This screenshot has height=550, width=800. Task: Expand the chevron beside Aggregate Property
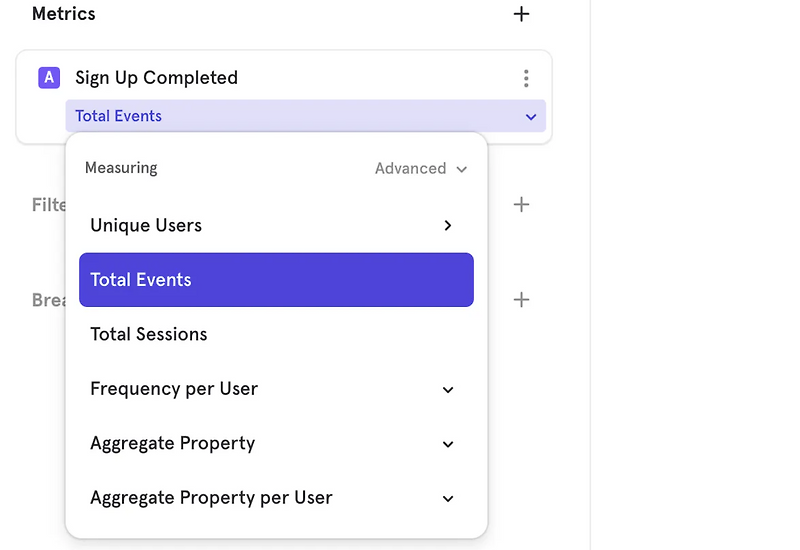pyautogui.click(x=448, y=444)
